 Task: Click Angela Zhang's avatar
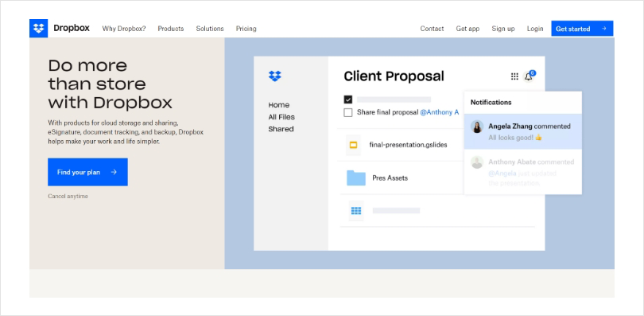pos(477,127)
